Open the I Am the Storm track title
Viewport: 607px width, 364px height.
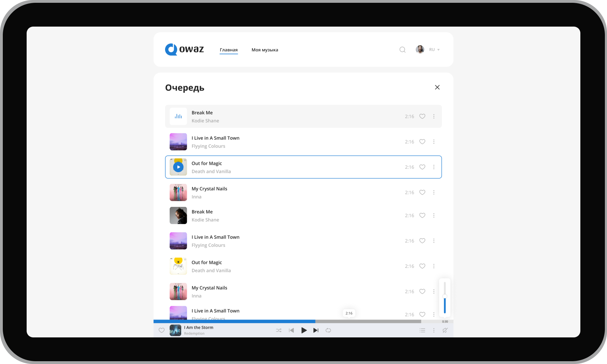coord(199,328)
